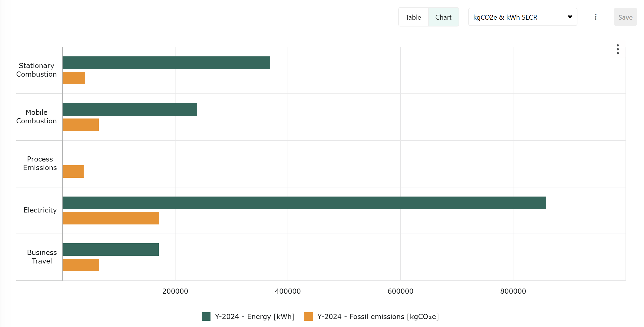Select the Chart view tab
The width and height of the screenshot is (644, 327).
[x=443, y=17]
